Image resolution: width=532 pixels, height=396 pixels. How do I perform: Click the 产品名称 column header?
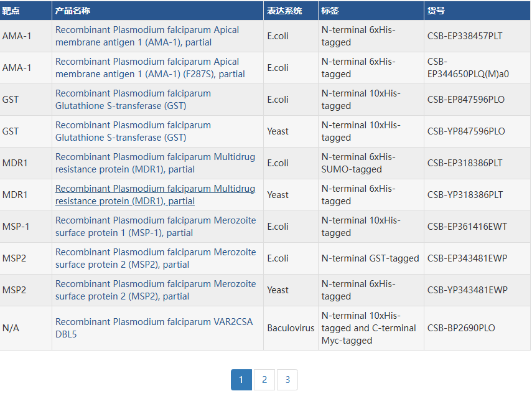point(72,11)
